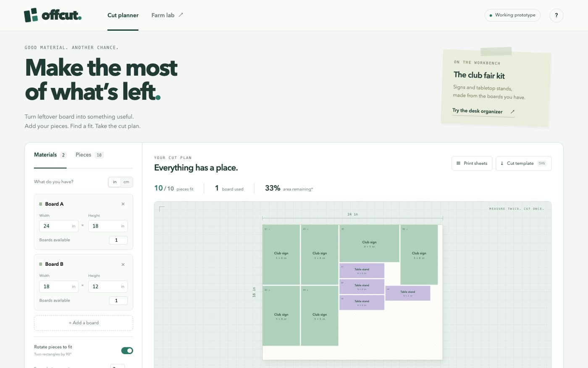
Task: Click the "Everything has a place." heading
Action: click(196, 168)
